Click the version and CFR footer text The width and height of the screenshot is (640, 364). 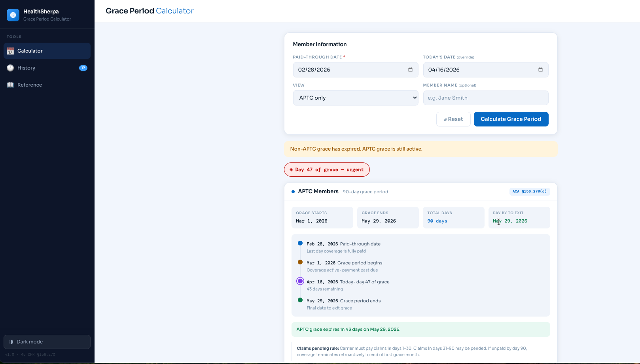(x=30, y=355)
